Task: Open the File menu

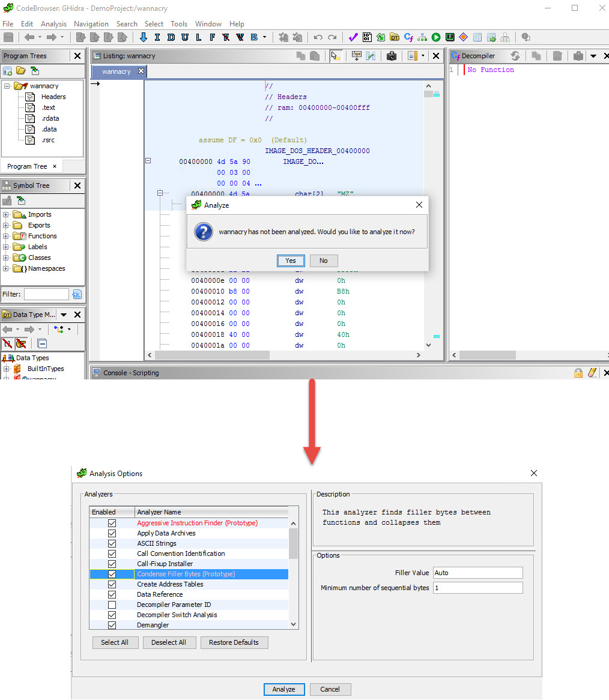Action: [8, 23]
